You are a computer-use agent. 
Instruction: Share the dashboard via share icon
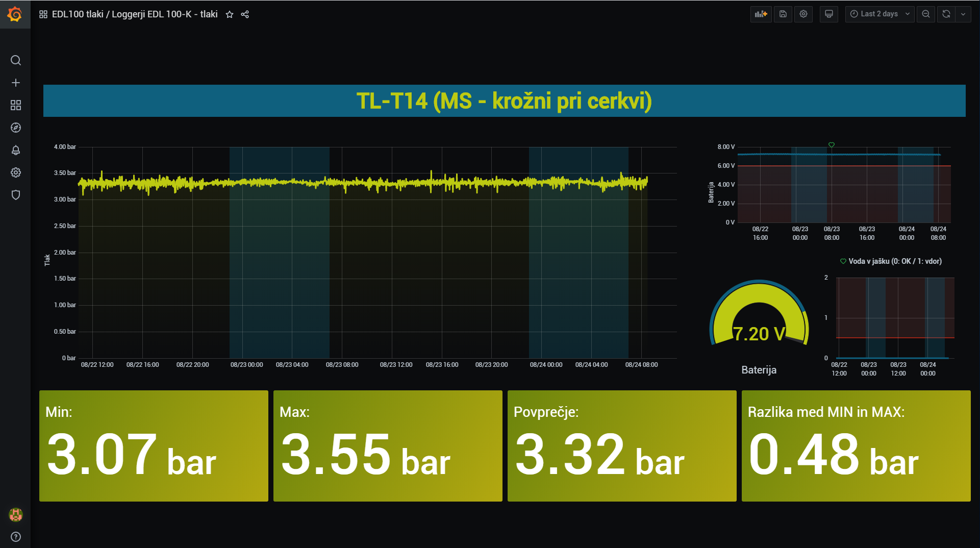coord(245,14)
